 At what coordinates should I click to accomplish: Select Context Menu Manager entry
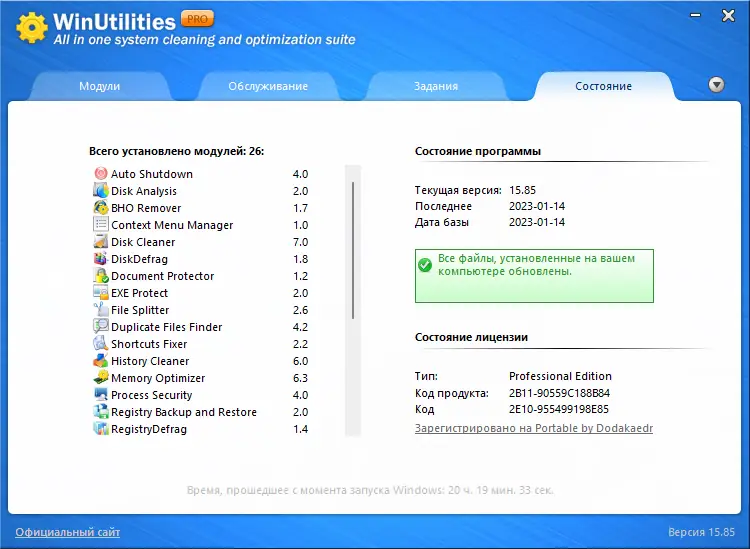pyautogui.click(x=172, y=225)
